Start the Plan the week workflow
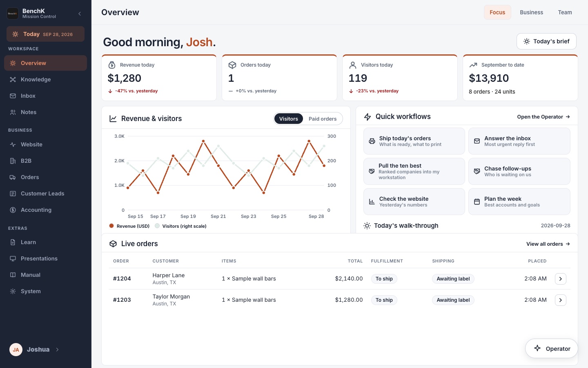The height and width of the screenshot is (368, 588). 519,202
